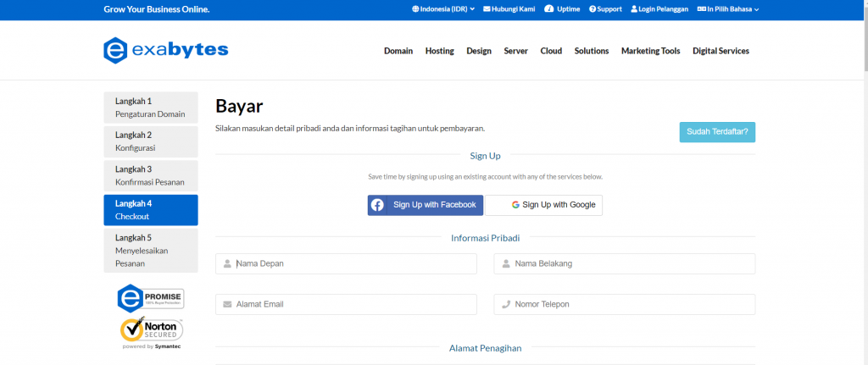Click the E-Promise buyer protection badge

coord(151,299)
